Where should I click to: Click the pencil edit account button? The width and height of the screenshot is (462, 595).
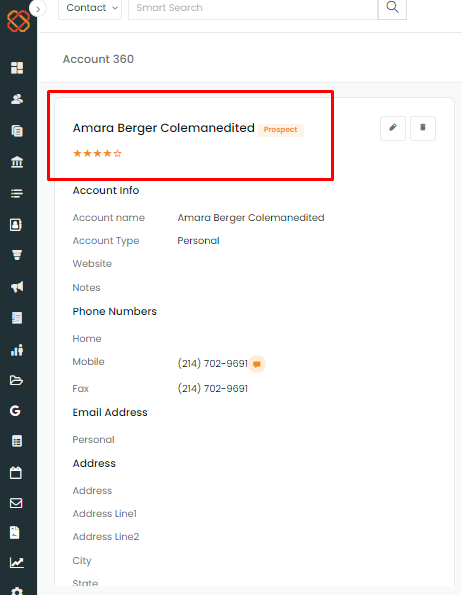(393, 128)
